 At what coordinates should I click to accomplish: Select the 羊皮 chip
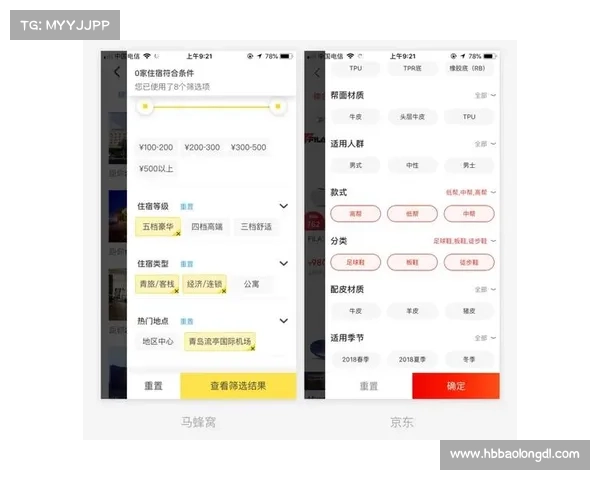[412, 311]
